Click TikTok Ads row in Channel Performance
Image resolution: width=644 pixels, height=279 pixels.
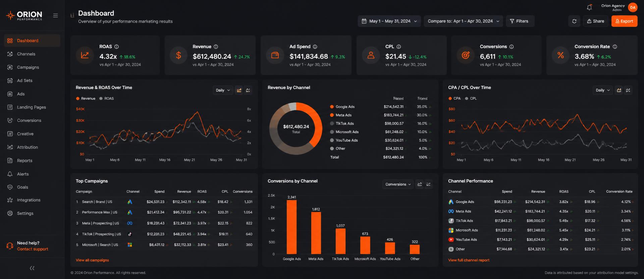540,221
